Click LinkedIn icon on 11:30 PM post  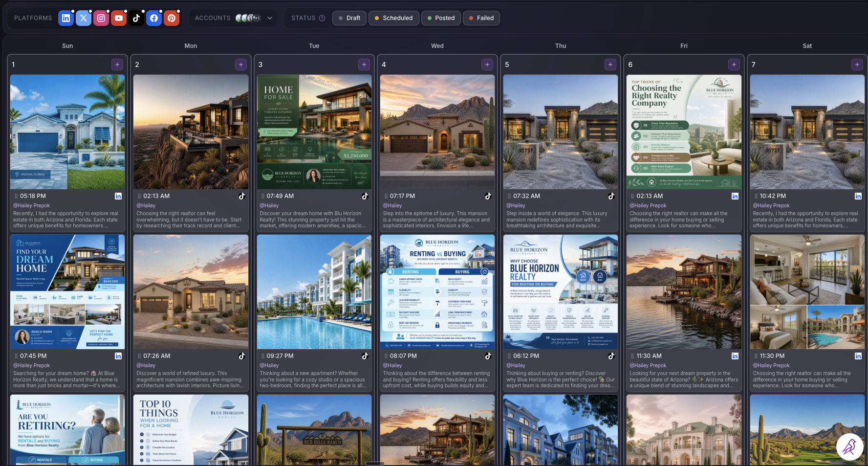[858, 356]
